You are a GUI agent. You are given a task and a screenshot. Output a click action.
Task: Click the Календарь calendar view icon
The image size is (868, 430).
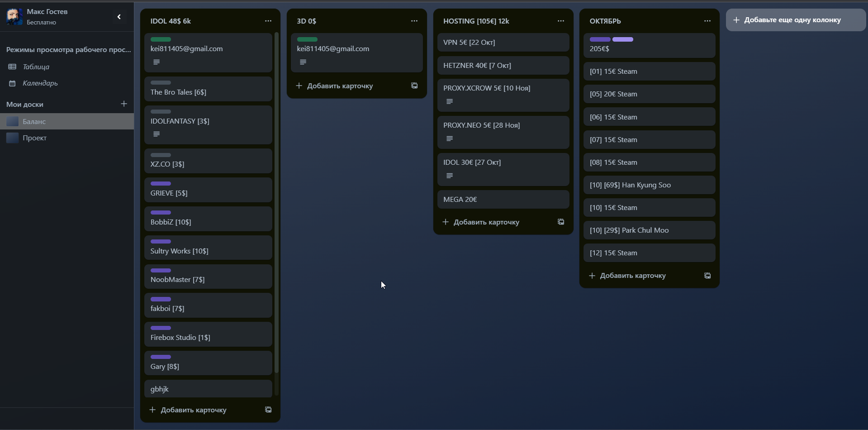tap(12, 83)
